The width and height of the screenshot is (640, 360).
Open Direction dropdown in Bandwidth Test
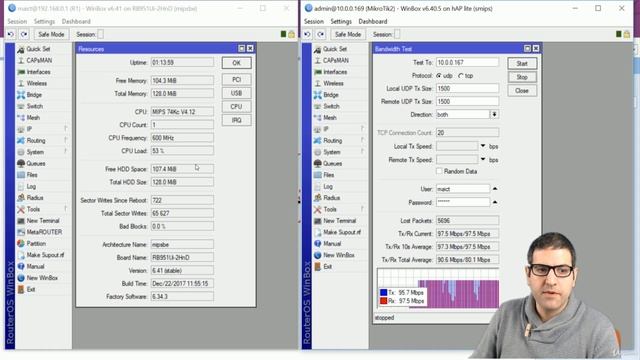(x=494, y=114)
